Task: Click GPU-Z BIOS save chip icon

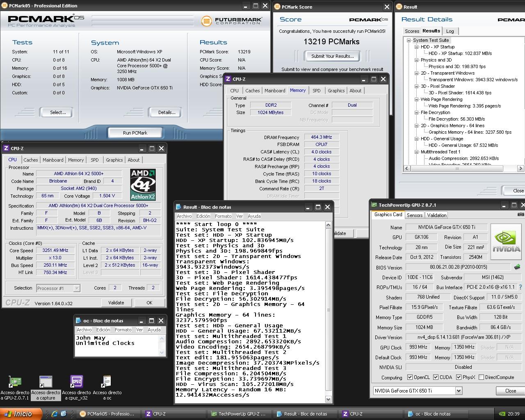Action: point(517,267)
